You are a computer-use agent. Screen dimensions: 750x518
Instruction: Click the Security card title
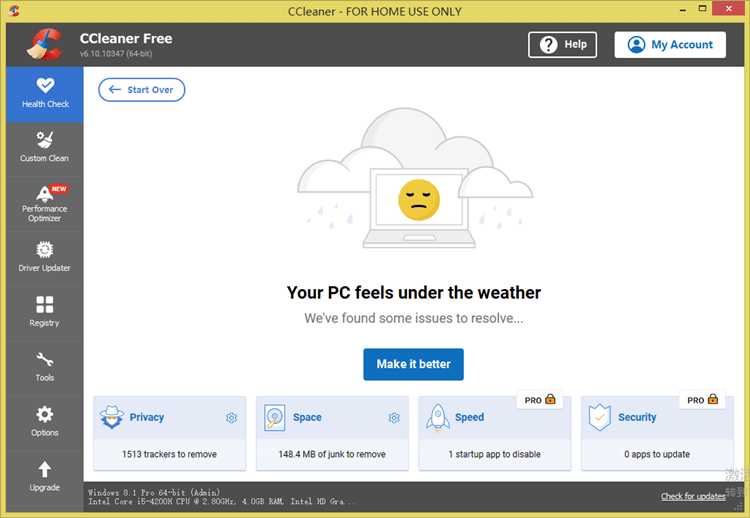pos(637,417)
